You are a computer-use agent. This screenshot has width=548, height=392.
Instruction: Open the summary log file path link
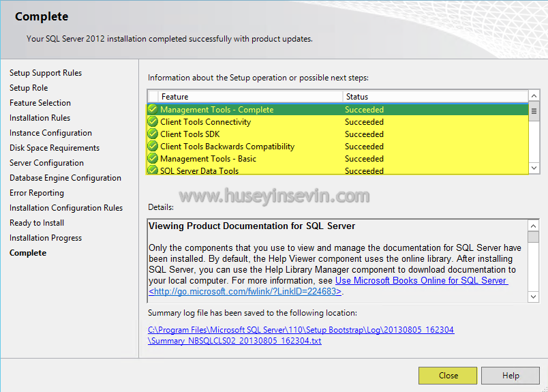click(x=301, y=335)
